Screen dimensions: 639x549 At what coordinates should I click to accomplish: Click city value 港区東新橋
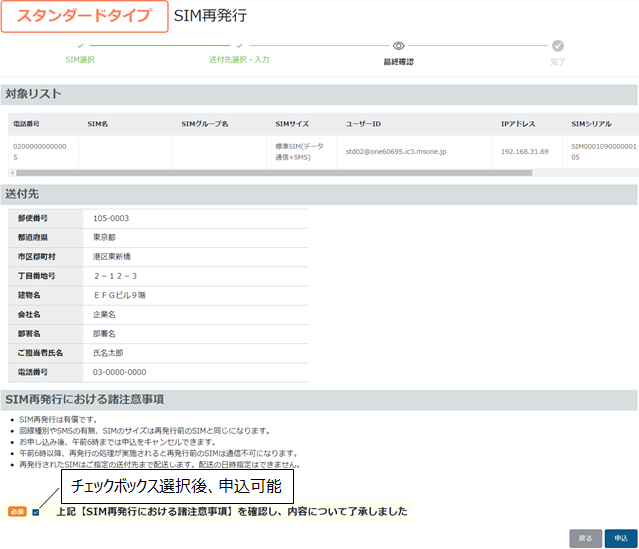[112, 257]
